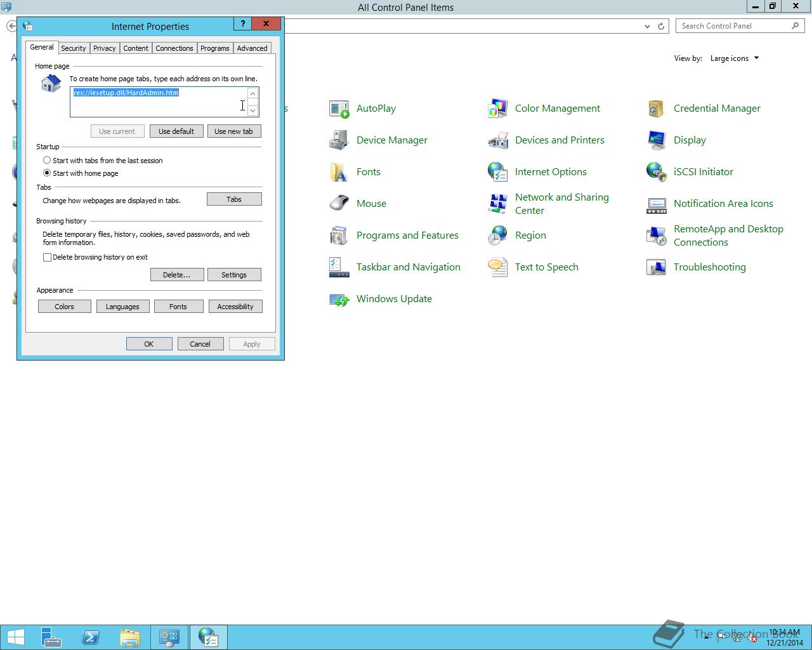Open RemoteApp and Desktop Connections icon
812x650 pixels.
657,235
